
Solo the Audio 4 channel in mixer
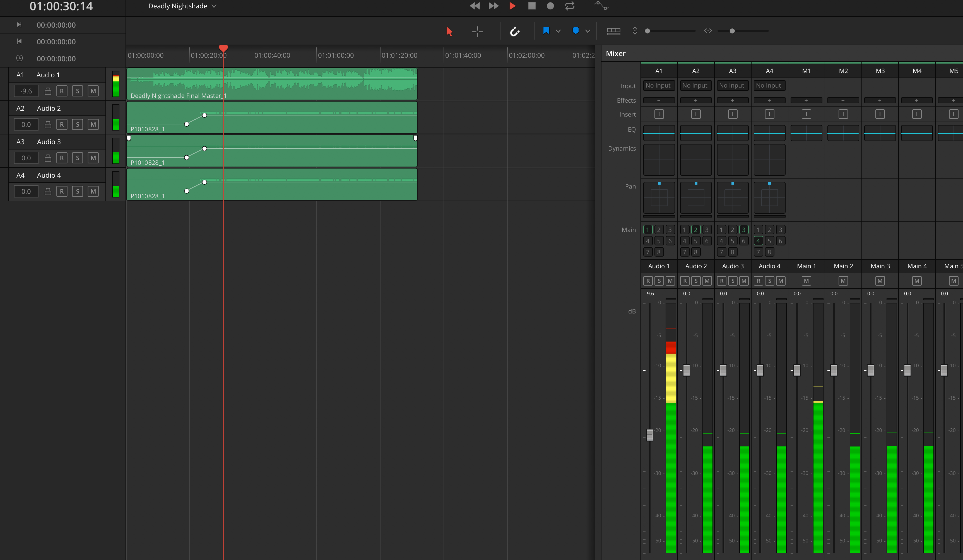[770, 281]
